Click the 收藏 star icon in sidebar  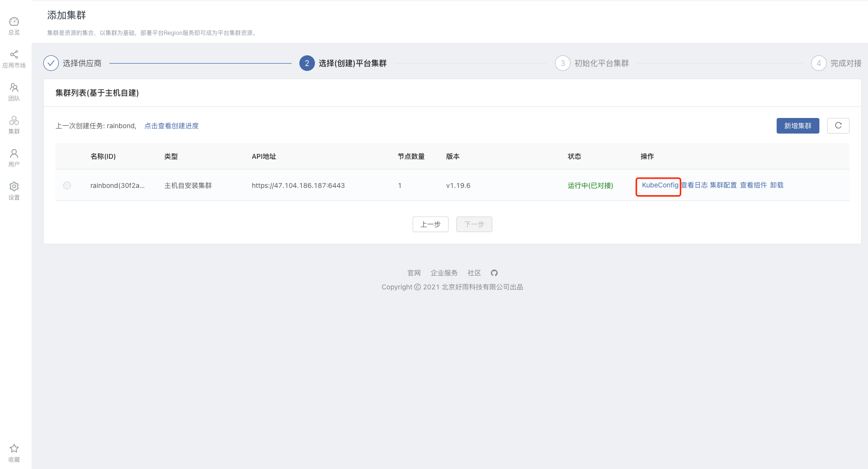click(x=14, y=448)
